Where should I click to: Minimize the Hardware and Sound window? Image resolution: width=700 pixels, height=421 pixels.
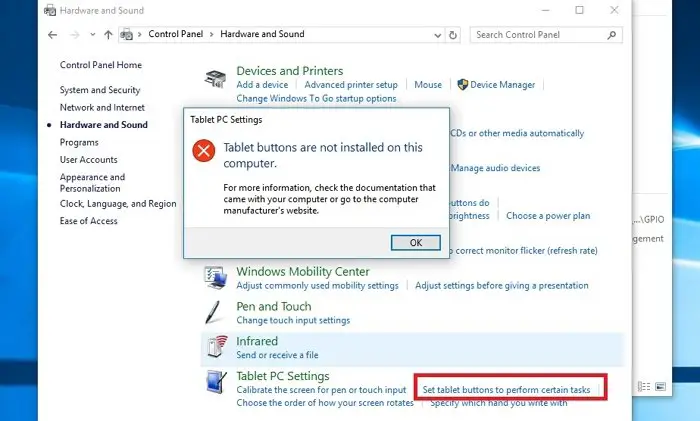pyautogui.click(x=546, y=10)
